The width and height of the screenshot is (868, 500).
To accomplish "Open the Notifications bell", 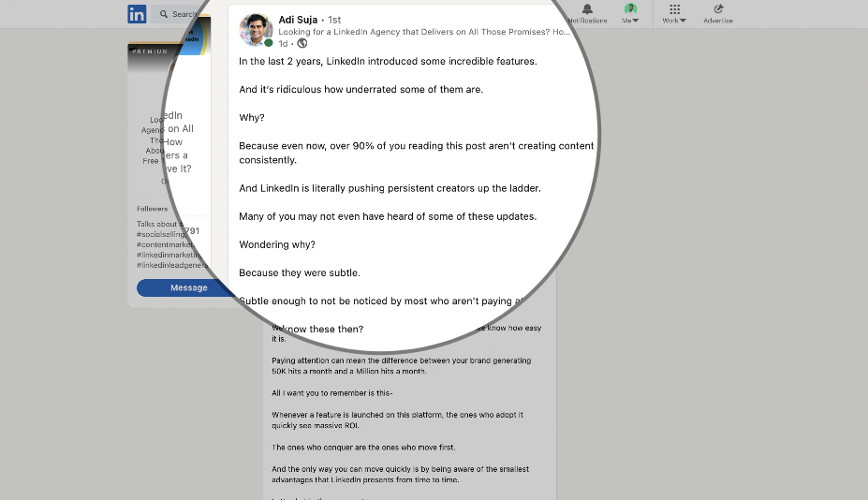I will click(x=587, y=13).
